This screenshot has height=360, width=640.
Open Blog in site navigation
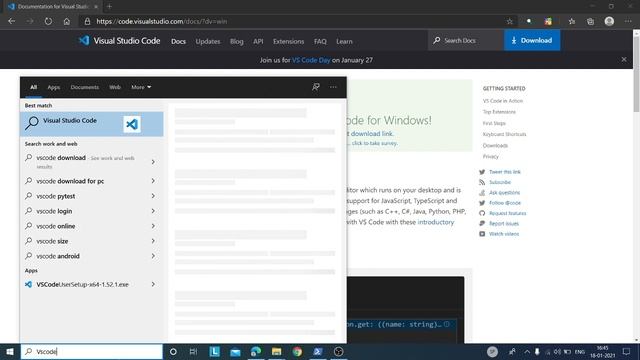[236, 41]
